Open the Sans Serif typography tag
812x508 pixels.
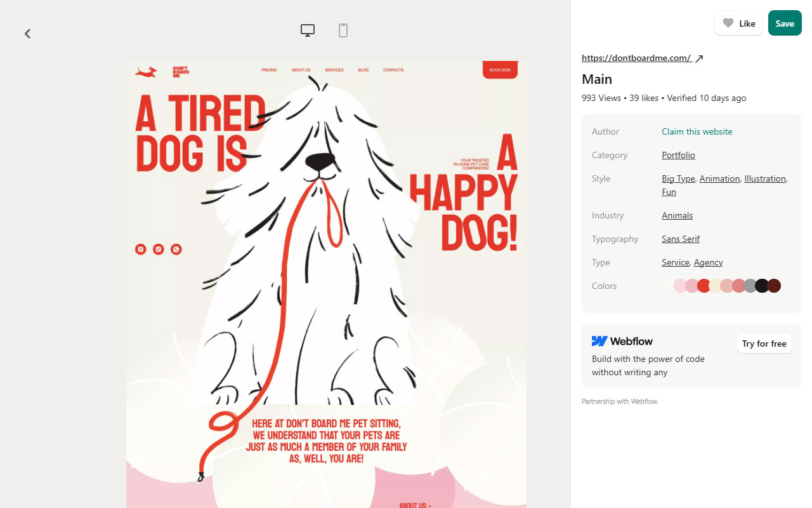pyautogui.click(x=681, y=239)
